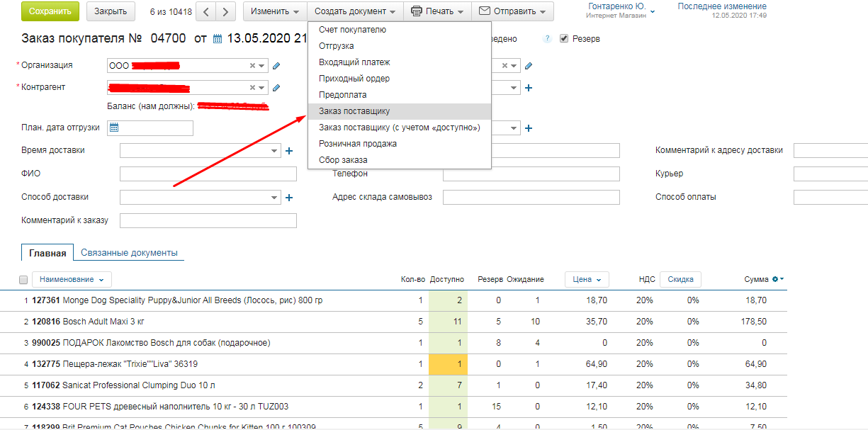Viewport: 868px width, 430px height.
Task: Click the Курьер input field
Action: [830, 174]
